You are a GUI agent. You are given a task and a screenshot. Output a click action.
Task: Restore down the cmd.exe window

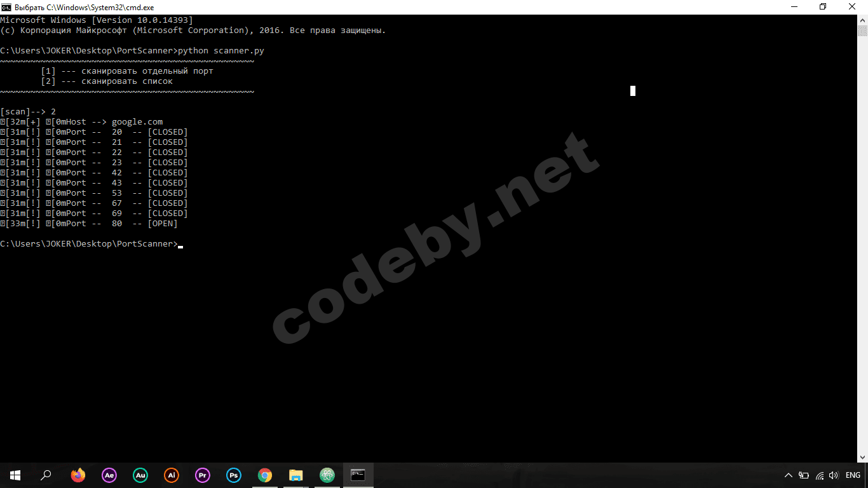pos(823,7)
